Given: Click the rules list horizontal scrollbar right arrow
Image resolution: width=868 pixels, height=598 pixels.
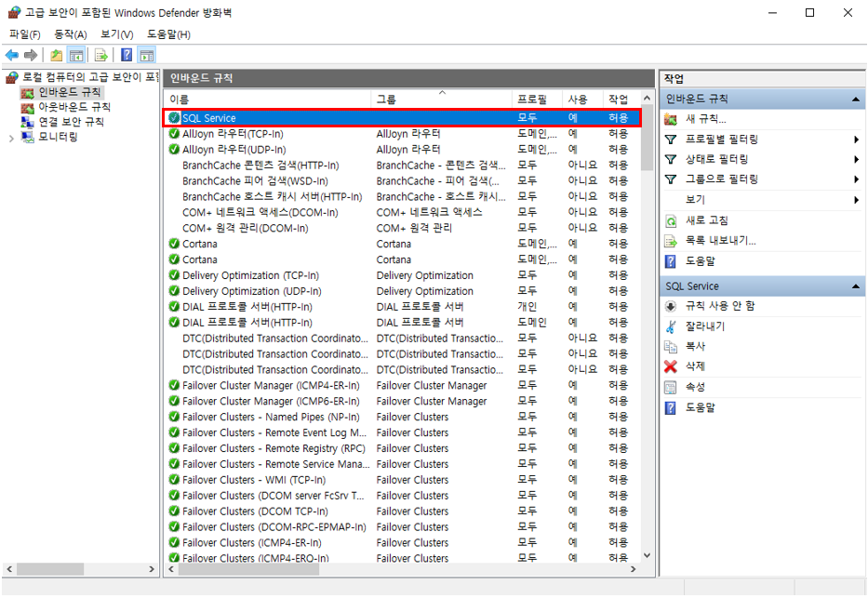Looking at the screenshot, I should click(634, 568).
